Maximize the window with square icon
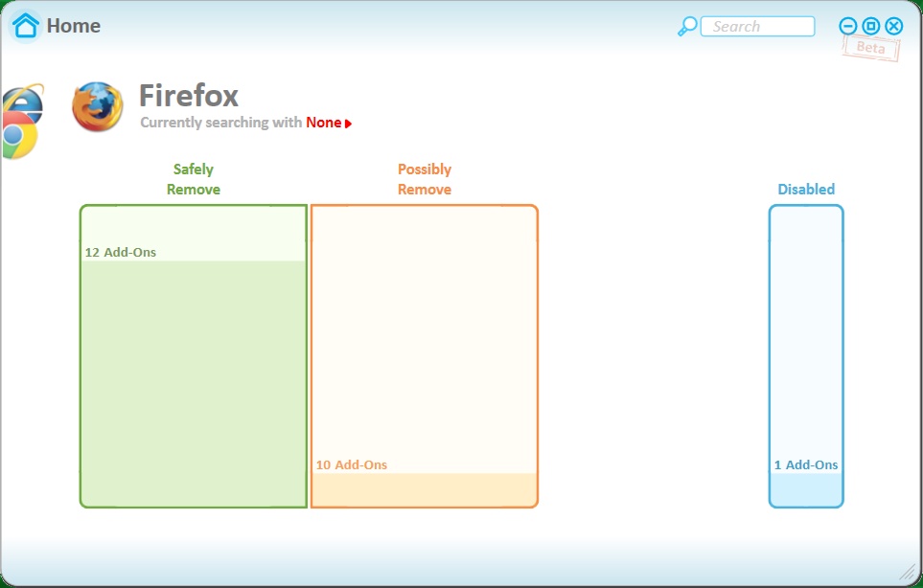The height and width of the screenshot is (588, 923). [870, 26]
